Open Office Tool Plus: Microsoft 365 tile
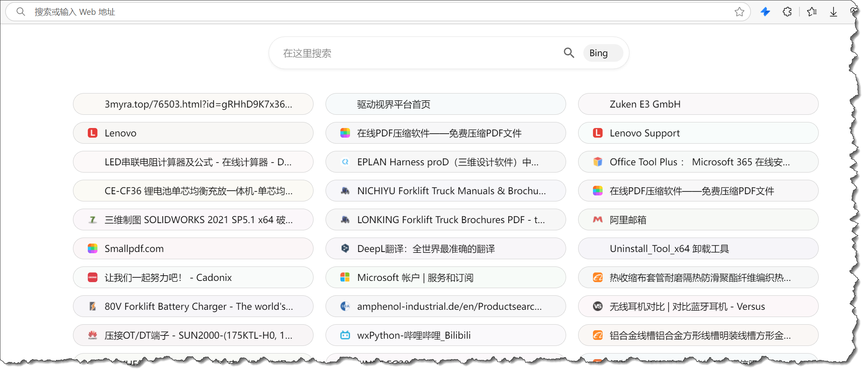The image size is (868, 374). point(700,162)
